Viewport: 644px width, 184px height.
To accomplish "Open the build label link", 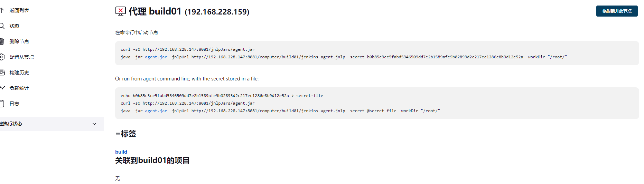I will pos(121,152).
